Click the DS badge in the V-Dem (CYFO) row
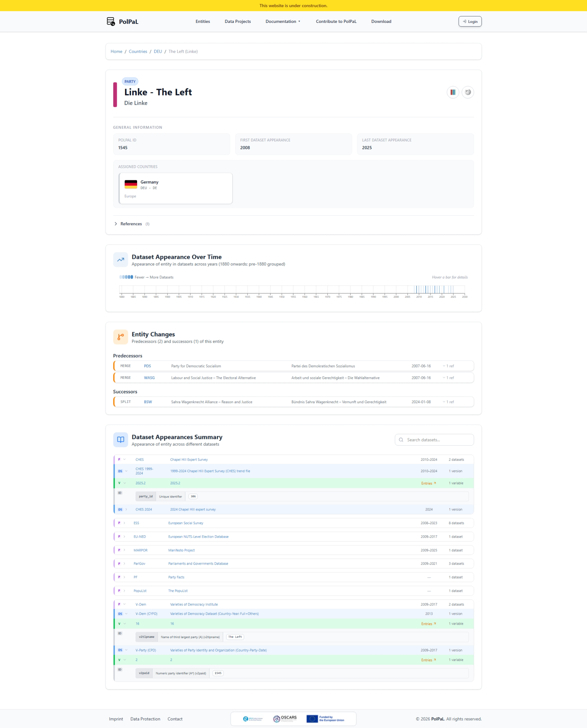 [120, 614]
